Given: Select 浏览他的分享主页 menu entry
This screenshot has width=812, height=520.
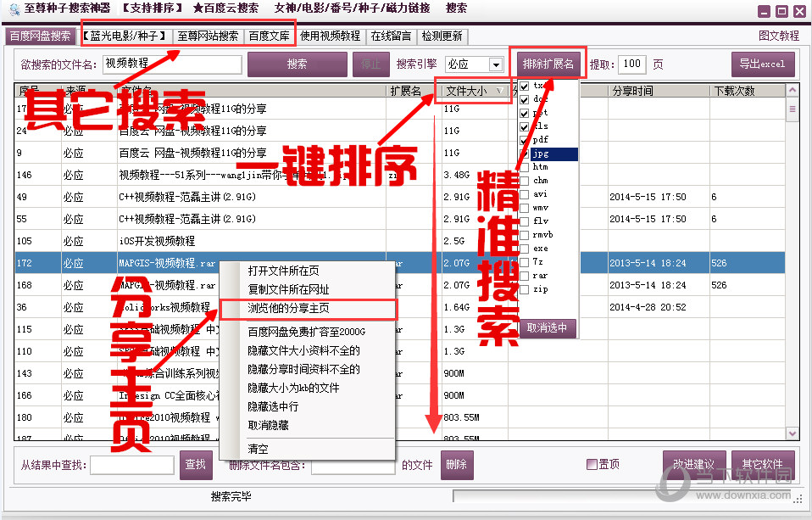Looking at the screenshot, I should point(288,309).
